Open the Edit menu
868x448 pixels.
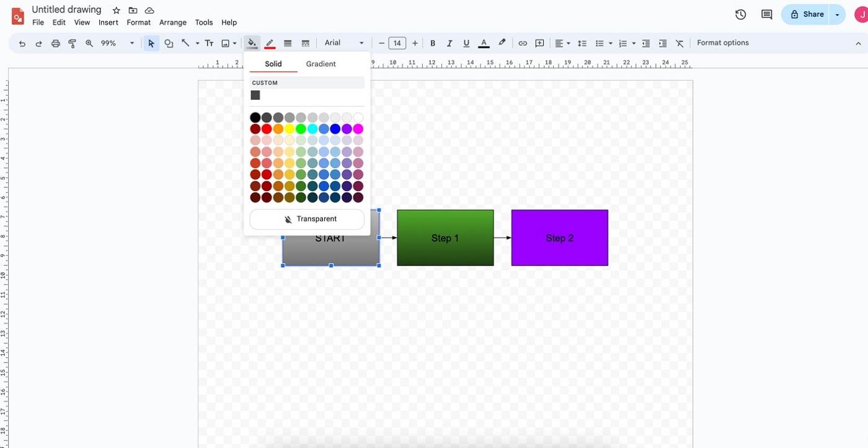tap(59, 22)
